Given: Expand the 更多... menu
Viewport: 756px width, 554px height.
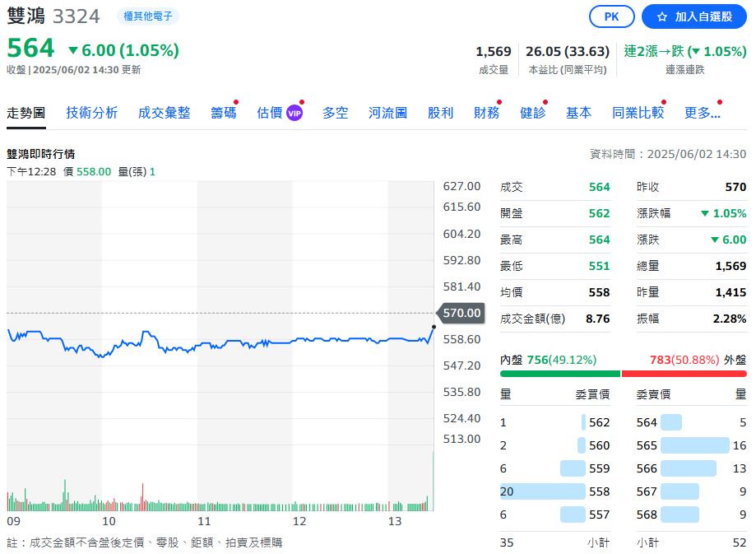Looking at the screenshot, I should click(x=702, y=113).
